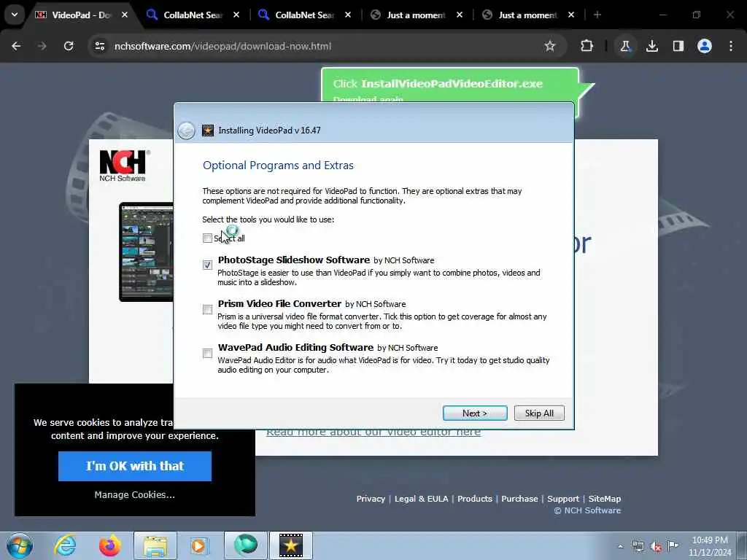
Task: Switch to second CollabNet Search tab
Action: click(305, 15)
